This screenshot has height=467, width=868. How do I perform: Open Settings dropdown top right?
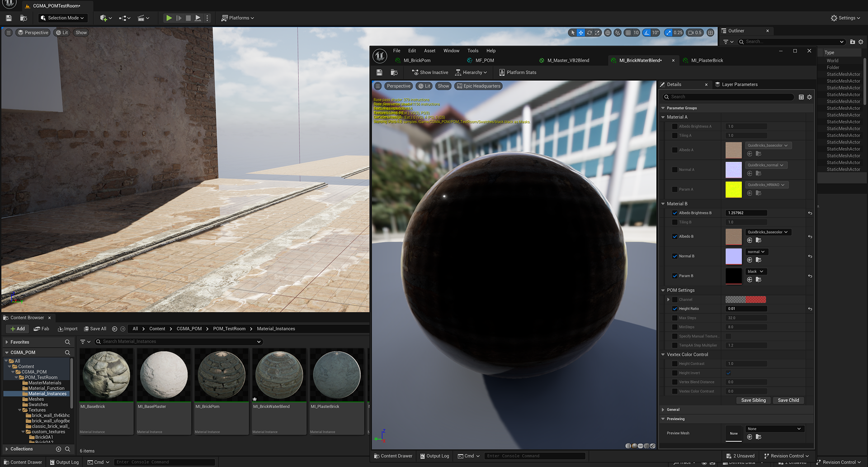[845, 18]
